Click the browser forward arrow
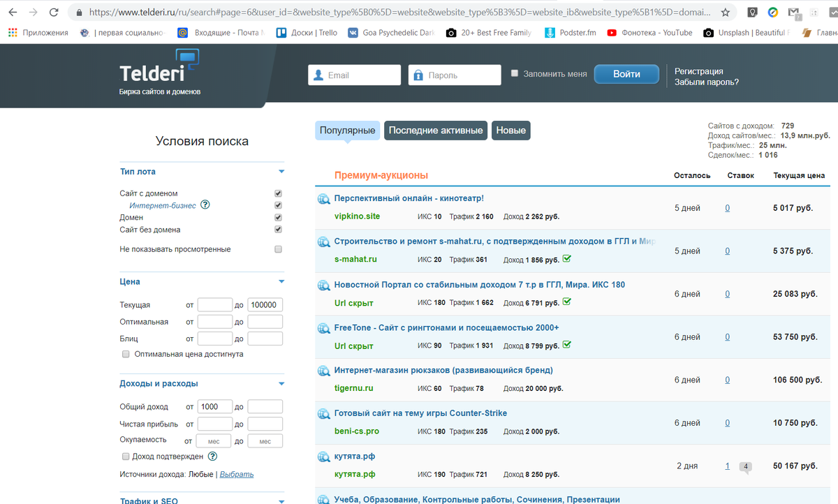The width and height of the screenshot is (838, 504). (34, 13)
